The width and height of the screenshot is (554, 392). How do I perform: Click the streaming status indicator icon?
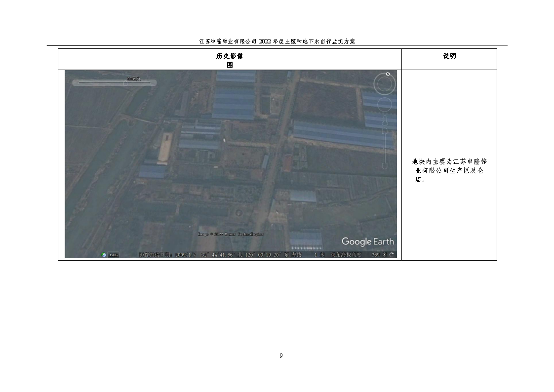(x=392, y=255)
